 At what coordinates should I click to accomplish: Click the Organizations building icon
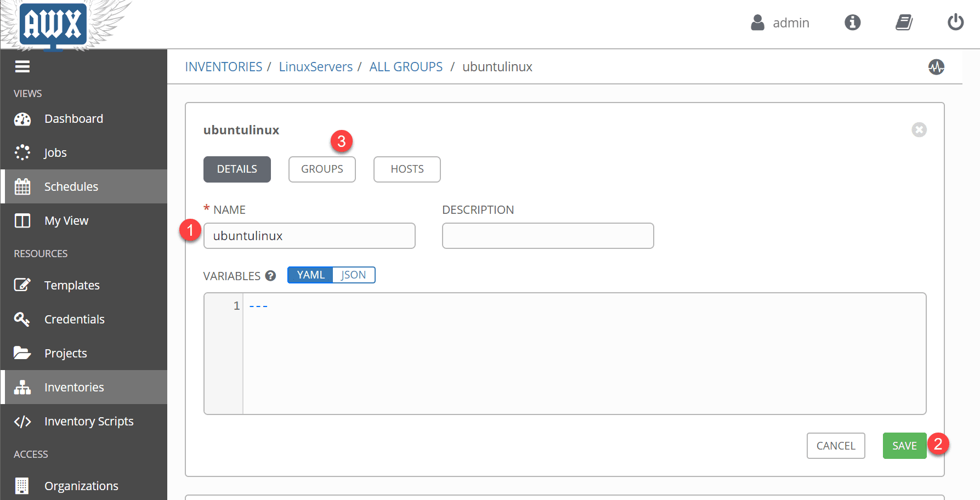click(22, 486)
